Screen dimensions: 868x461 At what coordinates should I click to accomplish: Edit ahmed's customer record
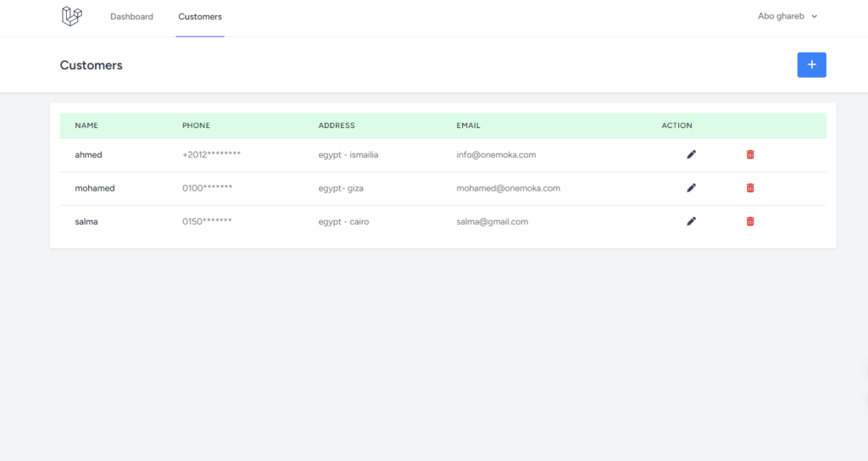point(692,154)
